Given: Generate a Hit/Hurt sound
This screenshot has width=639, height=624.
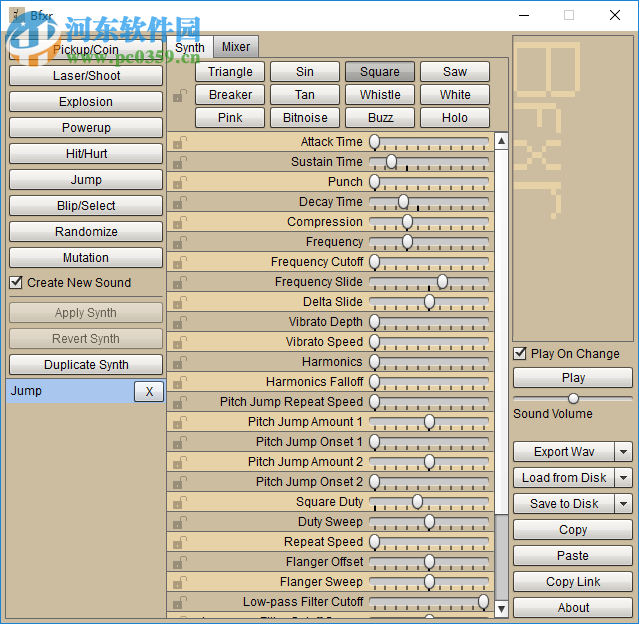Looking at the screenshot, I should (86, 154).
